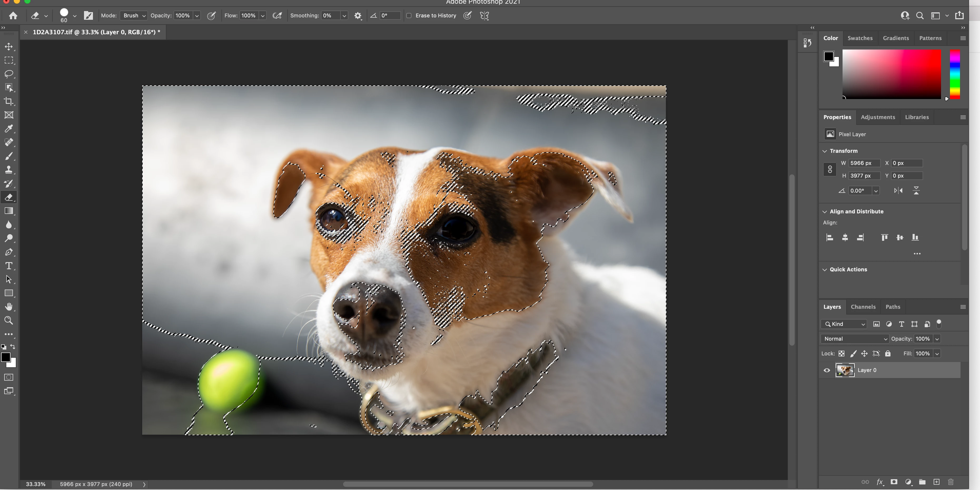Screen dimensions: 980x490
Task: Hide Layer 0 with eye icon
Action: tap(827, 370)
